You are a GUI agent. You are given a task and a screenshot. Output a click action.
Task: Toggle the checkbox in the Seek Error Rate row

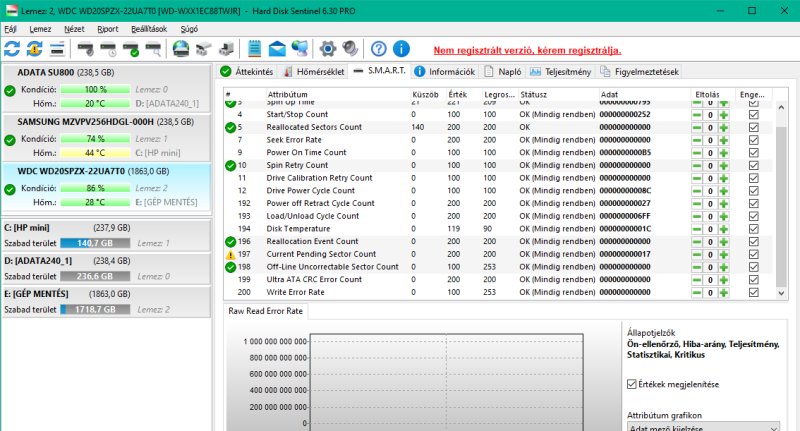[754, 140]
